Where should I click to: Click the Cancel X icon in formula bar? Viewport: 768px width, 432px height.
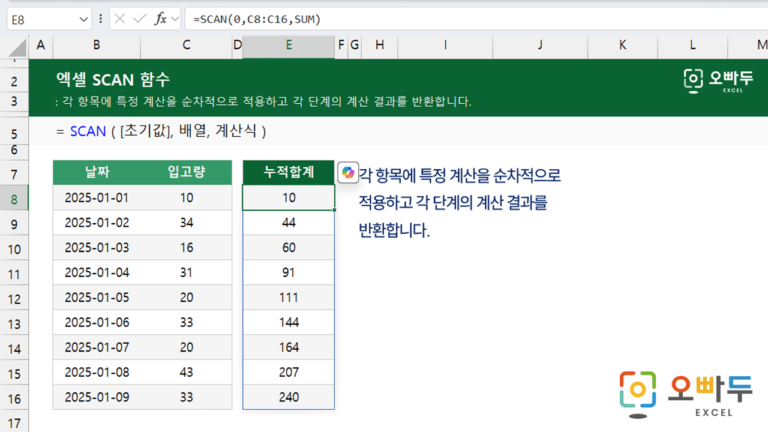120,19
